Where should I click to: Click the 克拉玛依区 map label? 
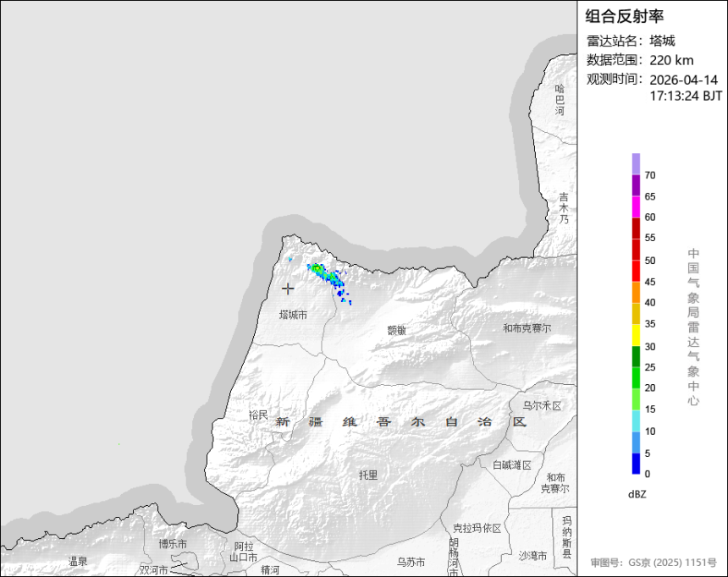point(477,528)
